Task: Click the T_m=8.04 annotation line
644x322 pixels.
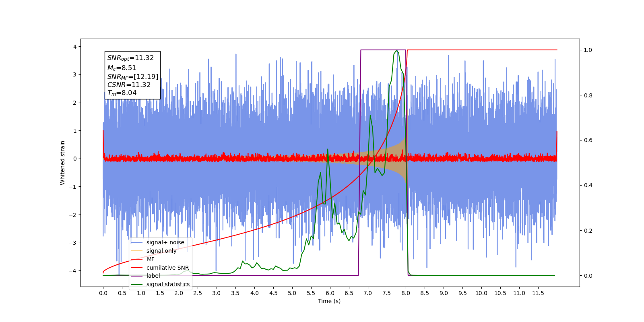Action: [x=122, y=93]
